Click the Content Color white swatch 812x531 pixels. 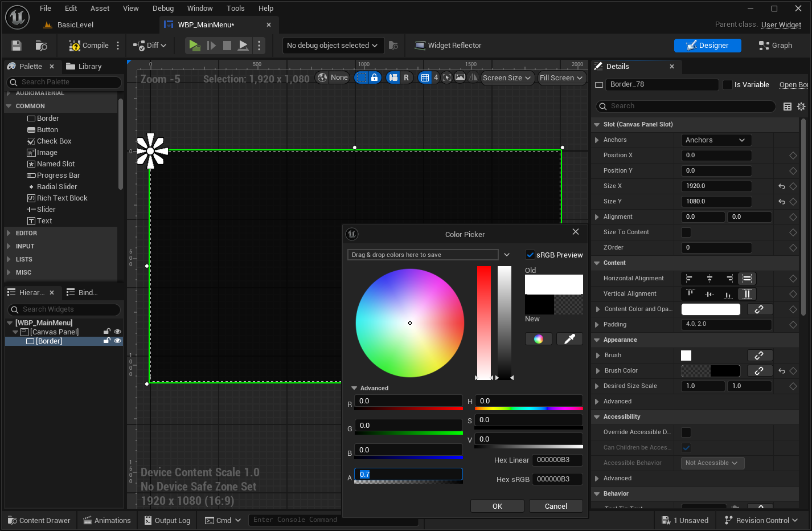711,309
